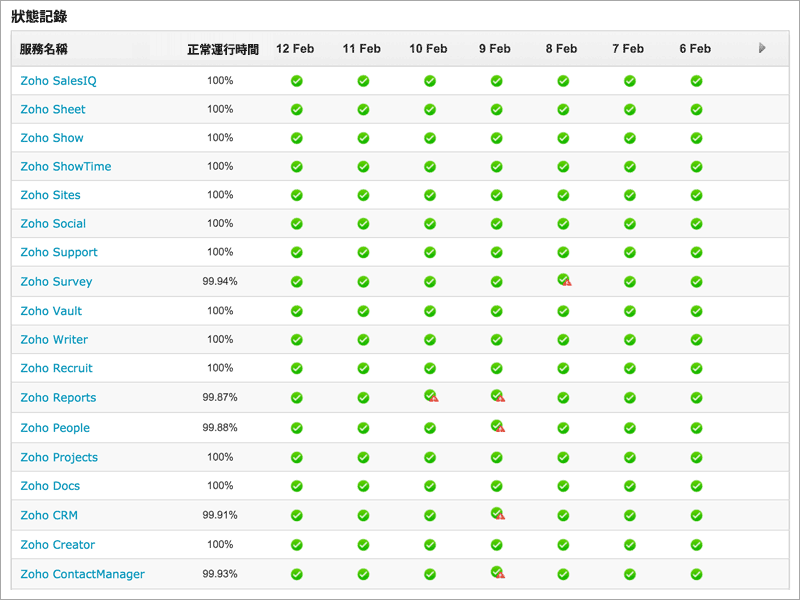Click the 100% uptime value for Zoho SalesIQ
This screenshot has width=800, height=600.
(220, 80)
